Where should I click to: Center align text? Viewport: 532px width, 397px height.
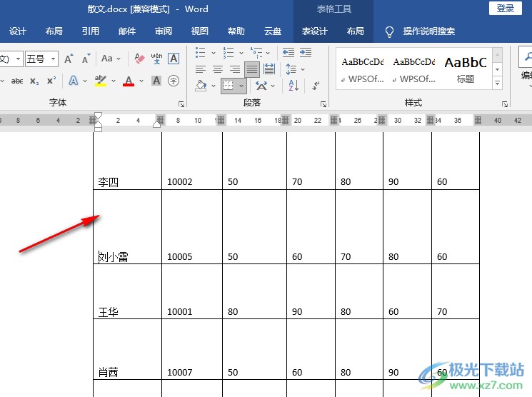pyautogui.click(x=218, y=69)
